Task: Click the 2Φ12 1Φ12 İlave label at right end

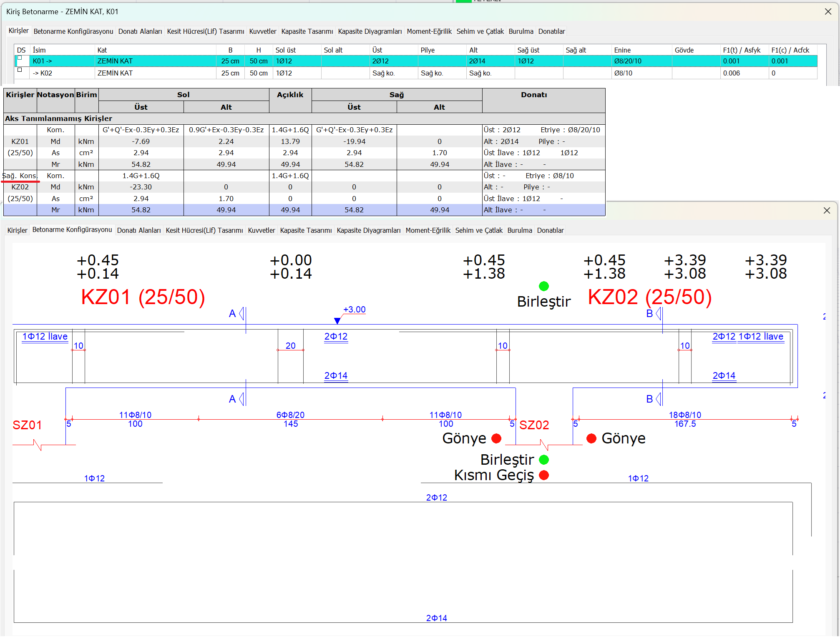Action: 748,336
